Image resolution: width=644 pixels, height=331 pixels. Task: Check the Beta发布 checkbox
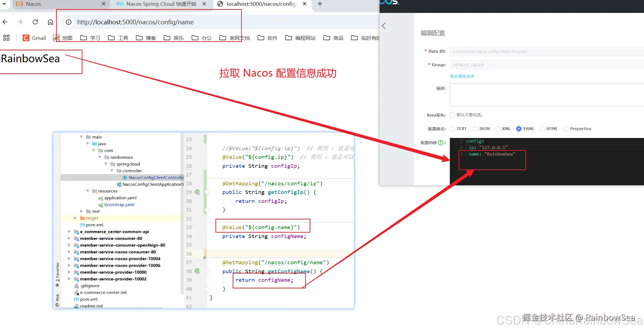[453, 115]
